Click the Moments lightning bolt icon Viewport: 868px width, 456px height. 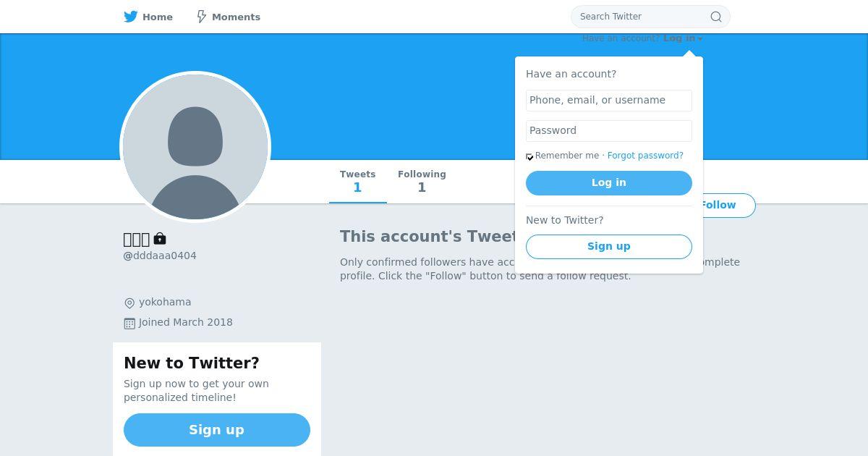pyautogui.click(x=202, y=17)
